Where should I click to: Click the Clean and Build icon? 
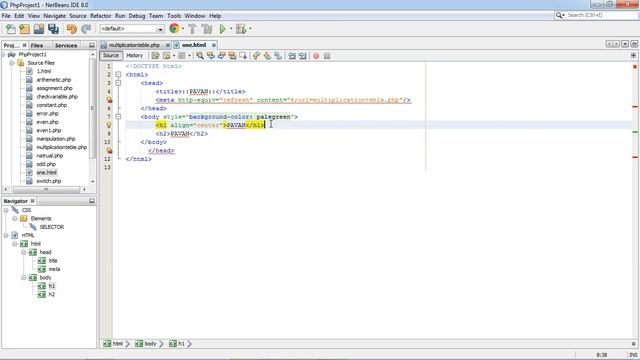(207, 29)
